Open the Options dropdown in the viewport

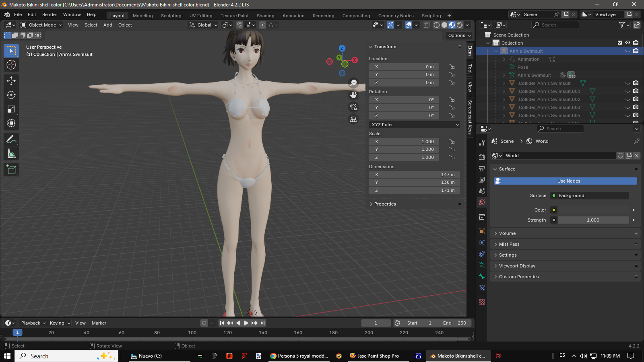459,35
